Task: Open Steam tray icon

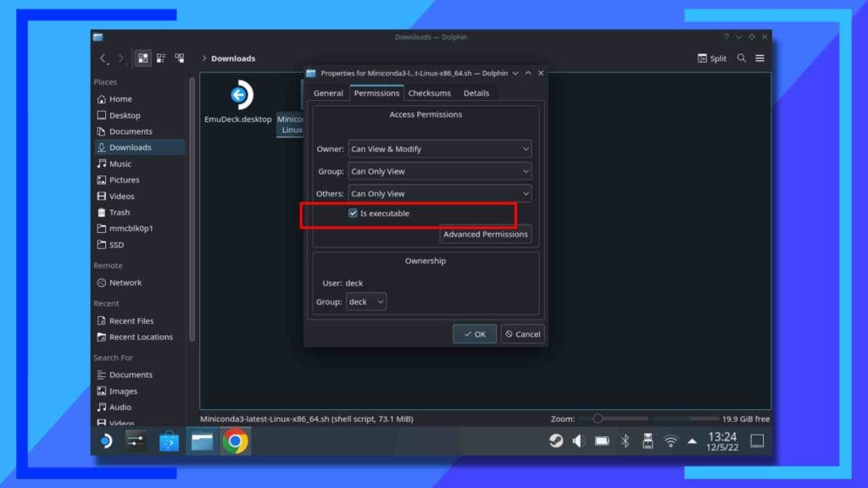Action: point(556,441)
